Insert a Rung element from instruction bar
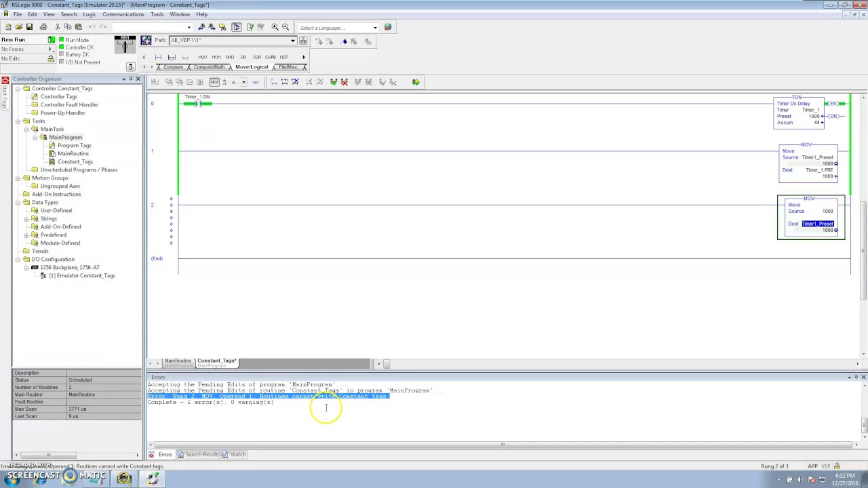This screenshot has width=868, height=488. coord(158,57)
